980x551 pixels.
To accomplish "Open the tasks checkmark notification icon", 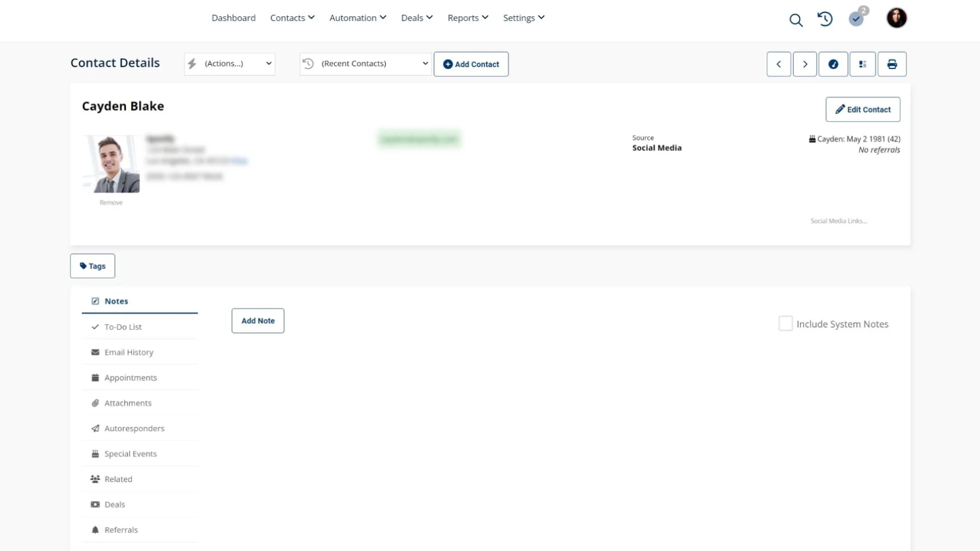I will 856,19.
